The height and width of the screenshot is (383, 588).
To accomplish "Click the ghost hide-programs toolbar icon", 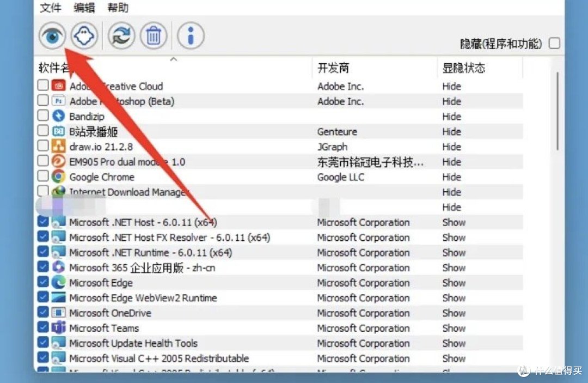I will [x=84, y=36].
